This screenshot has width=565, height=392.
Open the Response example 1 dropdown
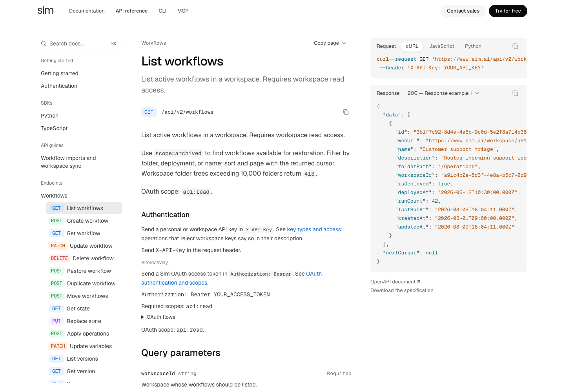pyautogui.click(x=443, y=93)
